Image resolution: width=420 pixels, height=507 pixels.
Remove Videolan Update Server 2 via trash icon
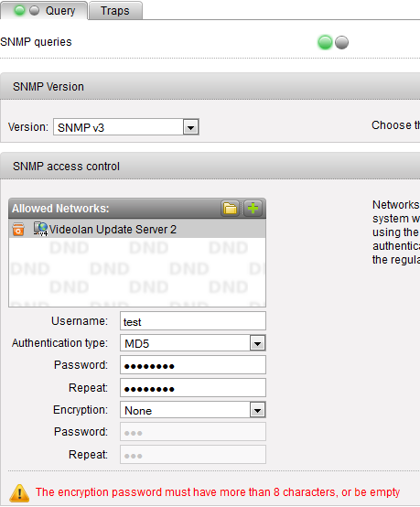[18, 230]
